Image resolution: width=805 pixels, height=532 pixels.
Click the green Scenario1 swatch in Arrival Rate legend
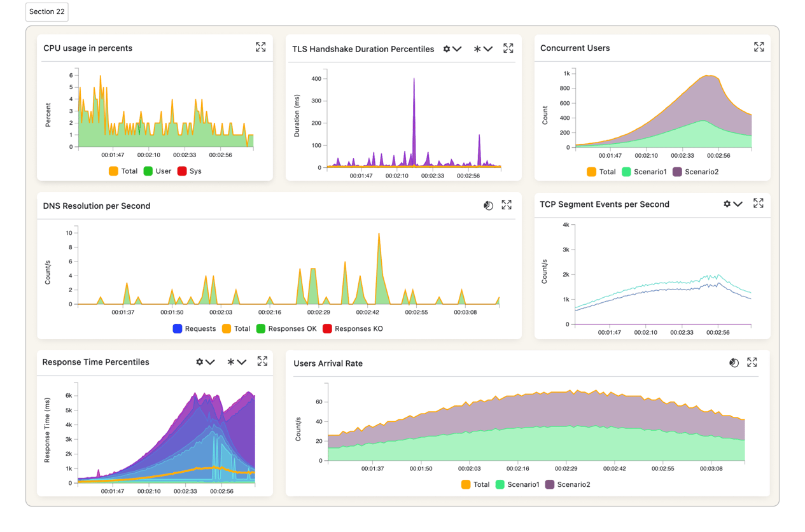click(x=500, y=485)
